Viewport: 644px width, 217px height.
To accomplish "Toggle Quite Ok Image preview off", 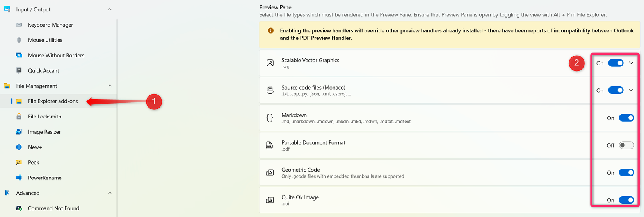I will pos(626,200).
